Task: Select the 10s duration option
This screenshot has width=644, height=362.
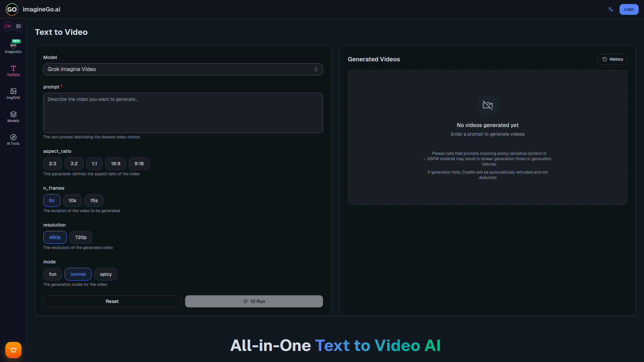Action: click(72, 200)
